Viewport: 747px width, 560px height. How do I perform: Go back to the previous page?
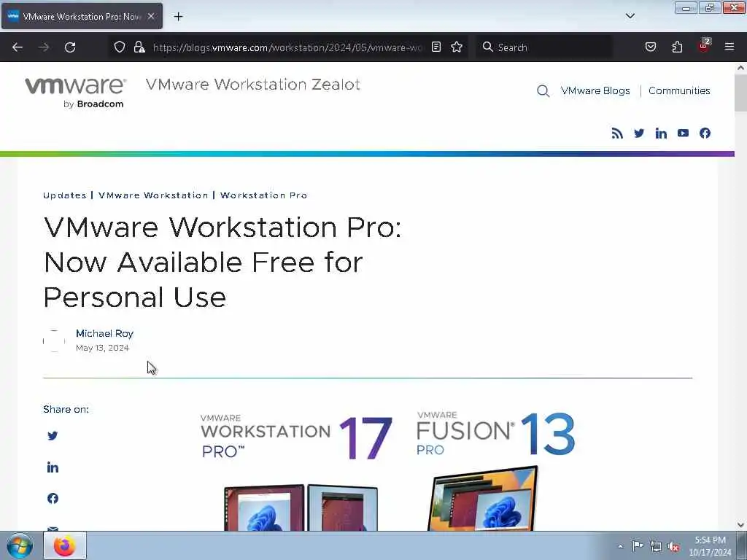pos(18,47)
